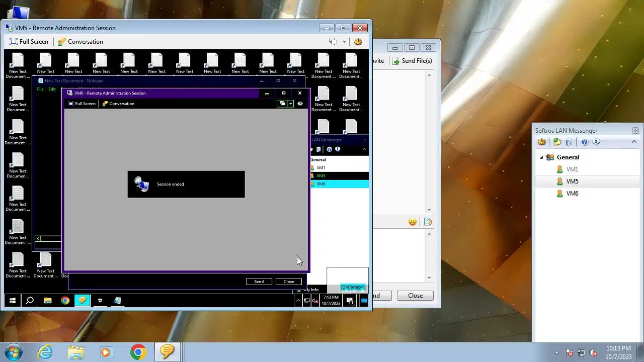The height and width of the screenshot is (362, 644).
Task: Open My Info in remote messenger
Action: tap(311, 290)
